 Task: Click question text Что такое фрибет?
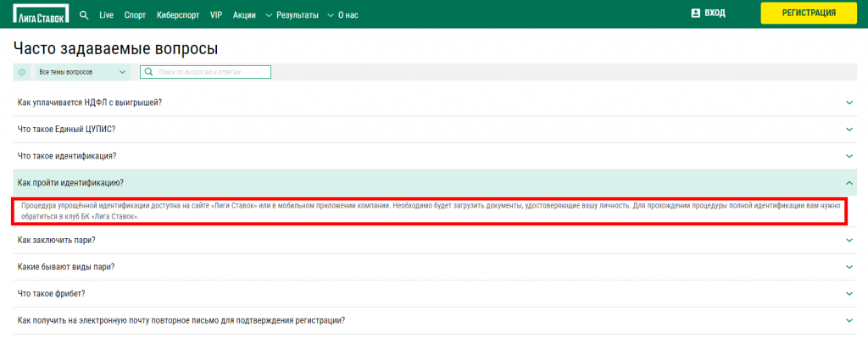coord(51,293)
